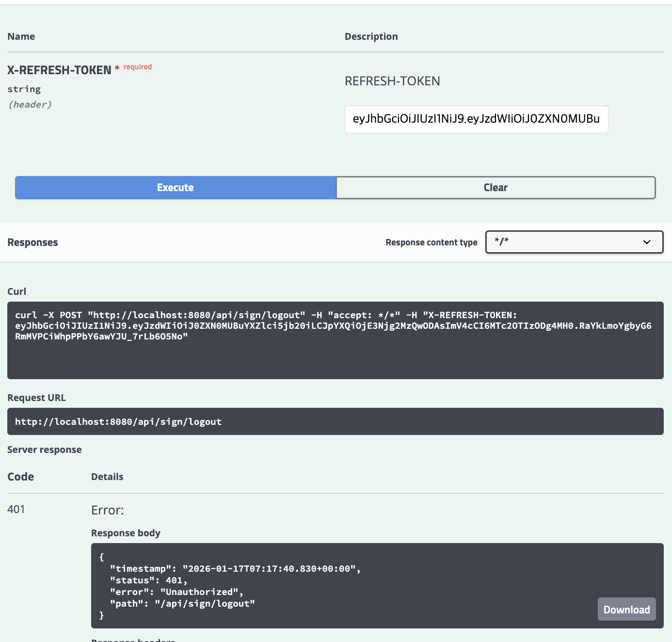This screenshot has width=672, height=642.
Task: Click the Error: details text
Action: coord(108,510)
